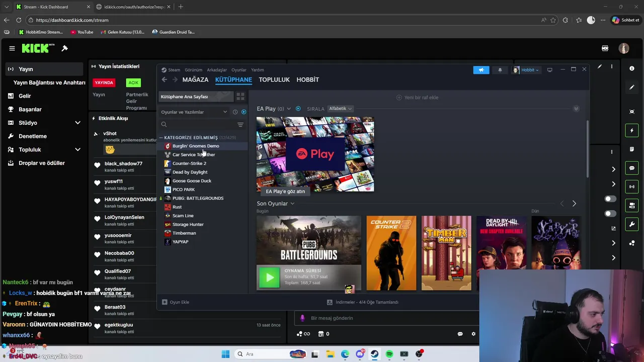Expand the EA Play shelf dropdown
Screen dimensions: 644x362
pos(289,109)
